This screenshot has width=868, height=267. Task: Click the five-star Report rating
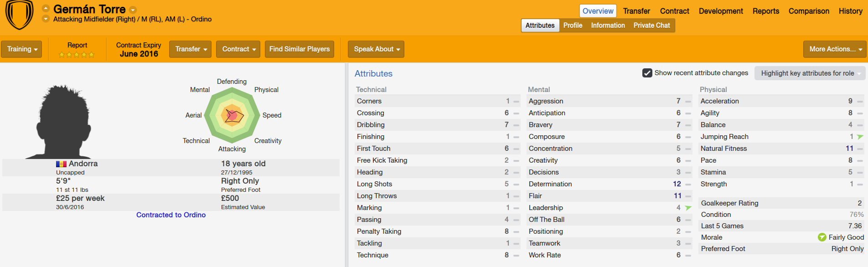77,55
